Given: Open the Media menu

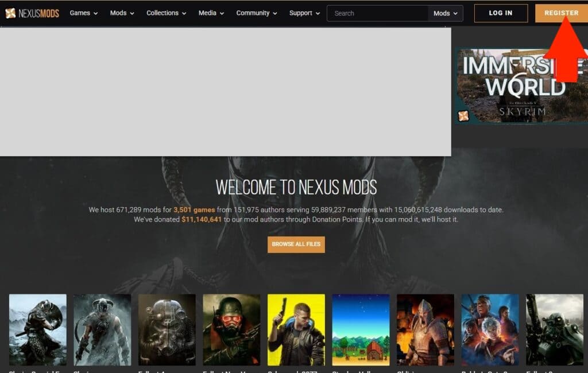Looking at the screenshot, I should tap(211, 13).
